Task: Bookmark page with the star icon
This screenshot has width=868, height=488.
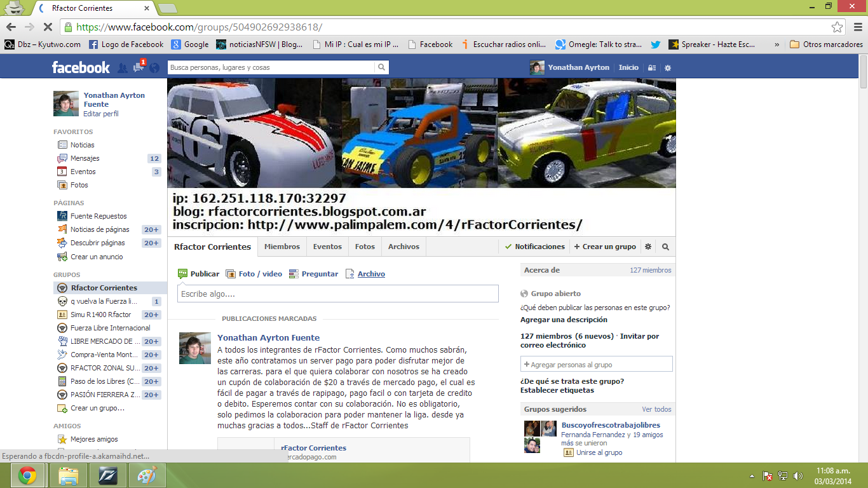Action: (x=837, y=27)
